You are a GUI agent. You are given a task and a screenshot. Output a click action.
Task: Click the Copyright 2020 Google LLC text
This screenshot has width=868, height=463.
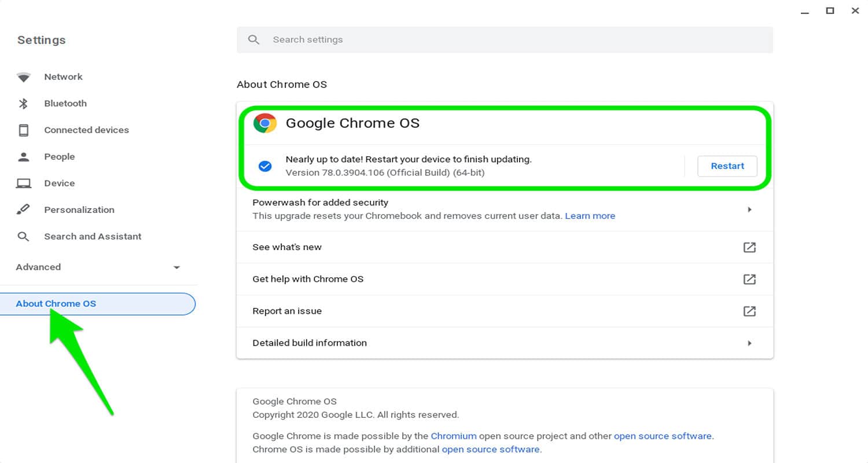point(355,415)
